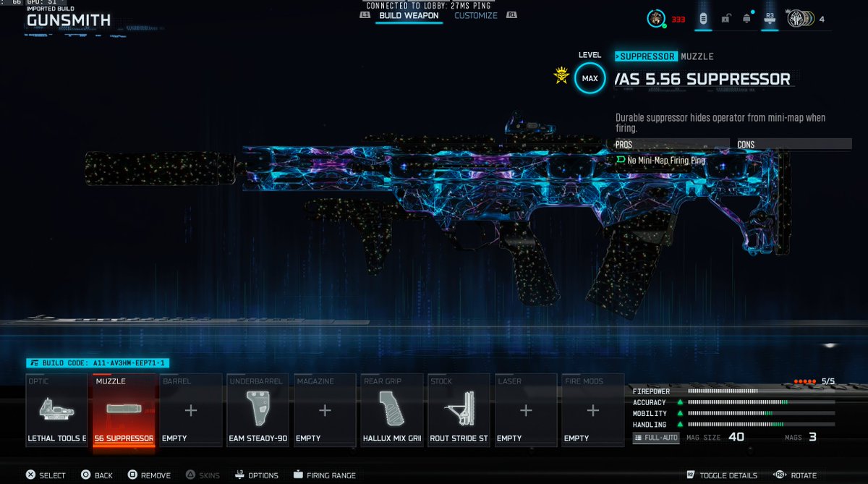This screenshot has width=868, height=484.
Task: Click the Rotate weapon prompt
Action: click(x=796, y=475)
